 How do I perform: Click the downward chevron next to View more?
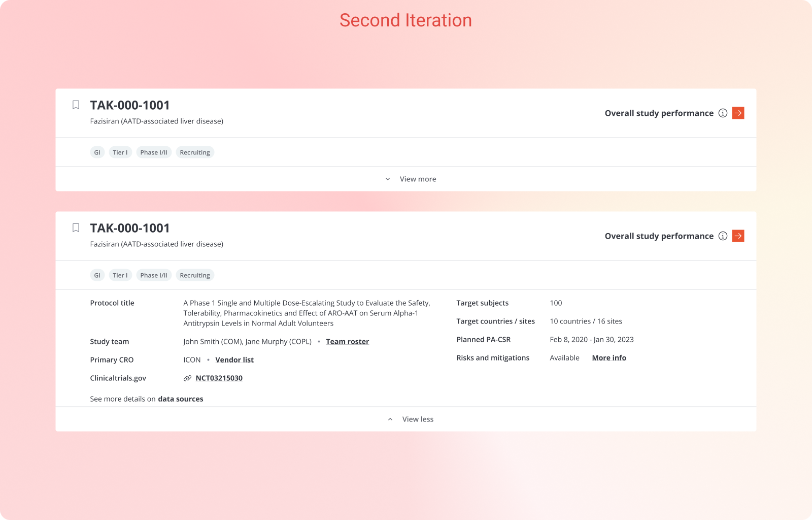[x=387, y=179]
